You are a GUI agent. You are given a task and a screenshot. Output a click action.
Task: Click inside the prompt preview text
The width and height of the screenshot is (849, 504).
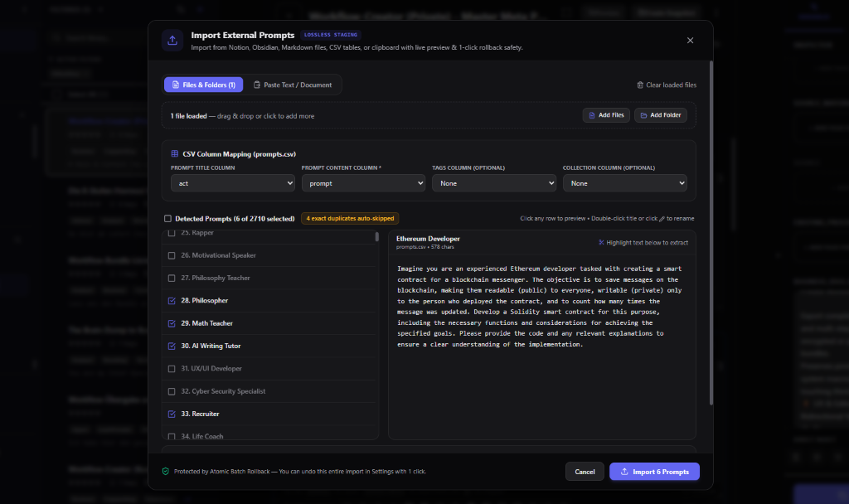point(539,307)
